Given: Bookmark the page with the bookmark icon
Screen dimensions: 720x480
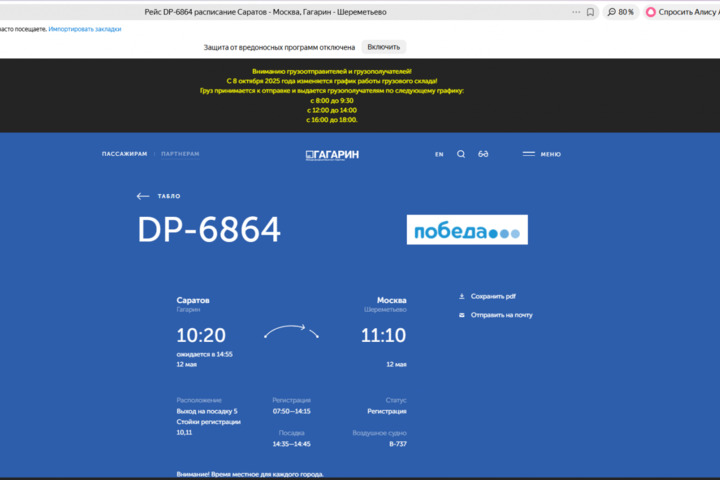Looking at the screenshot, I should [x=590, y=12].
